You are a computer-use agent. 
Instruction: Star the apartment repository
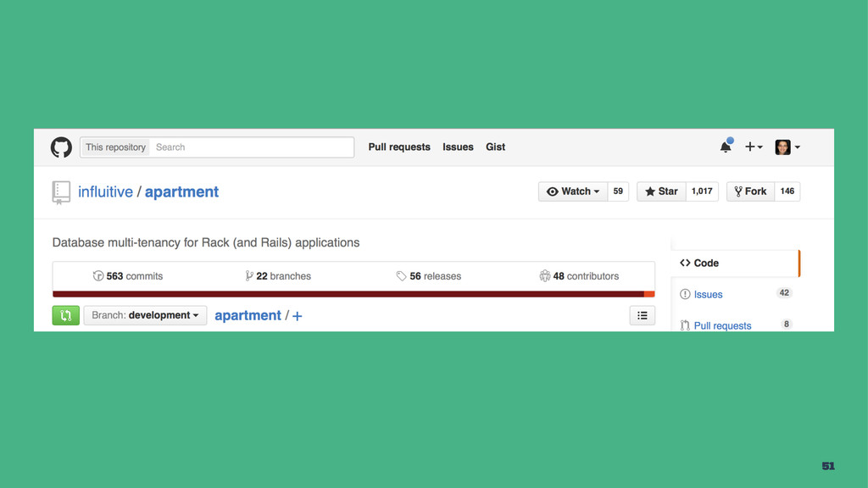(661, 191)
